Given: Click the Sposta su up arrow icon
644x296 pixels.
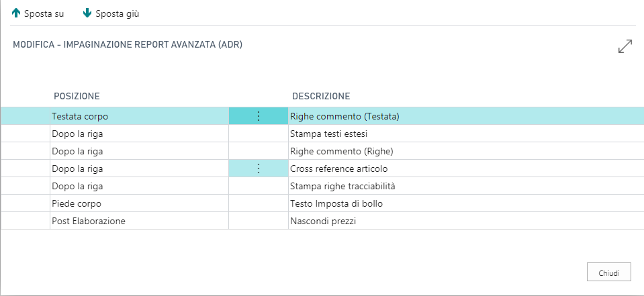Looking at the screenshot, I should click(x=16, y=13).
